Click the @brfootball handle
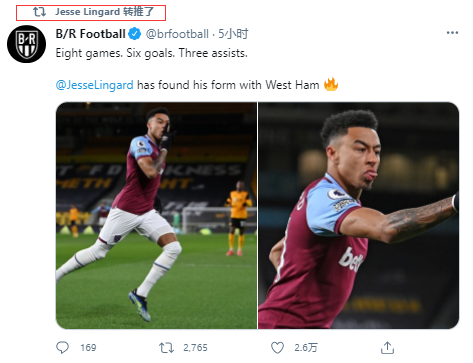 pos(177,34)
